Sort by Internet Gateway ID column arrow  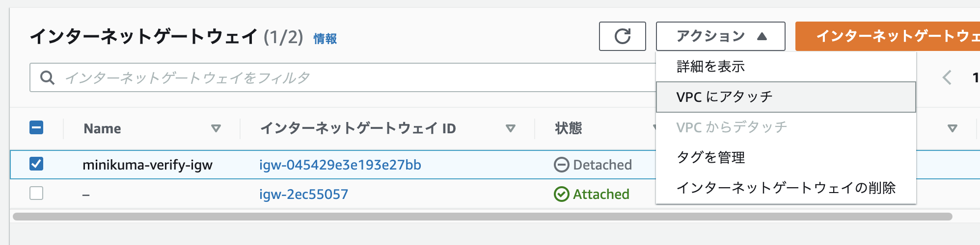(511, 128)
